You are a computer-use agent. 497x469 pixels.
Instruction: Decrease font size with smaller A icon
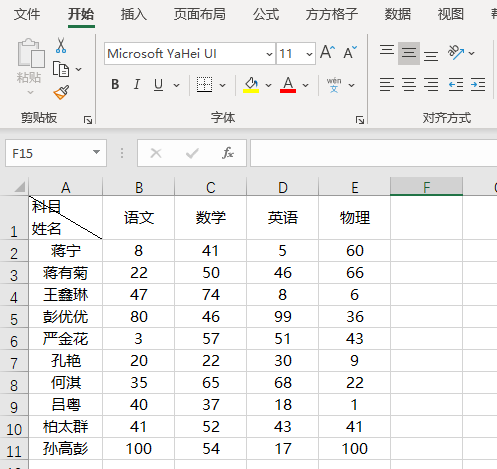click(x=350, y=52)
